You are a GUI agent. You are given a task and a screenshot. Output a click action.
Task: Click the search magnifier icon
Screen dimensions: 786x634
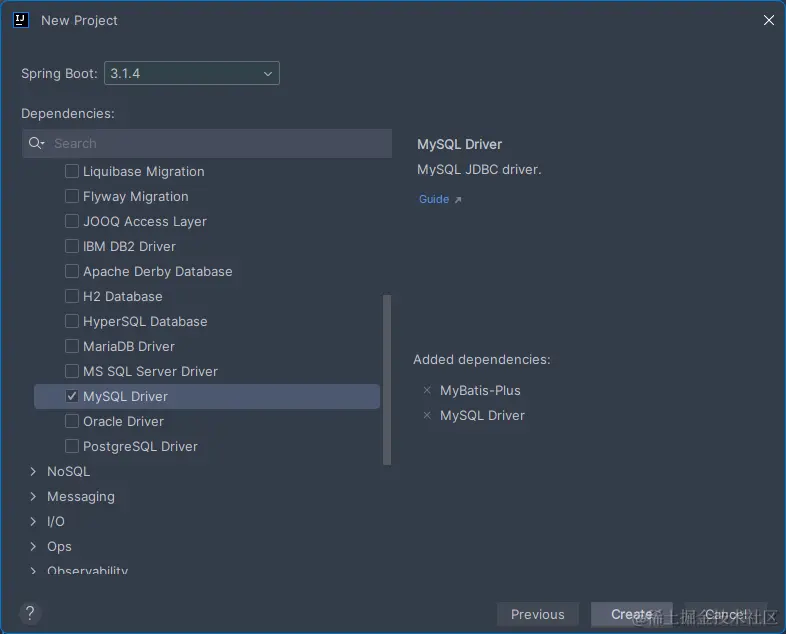(x=36, y=143)
